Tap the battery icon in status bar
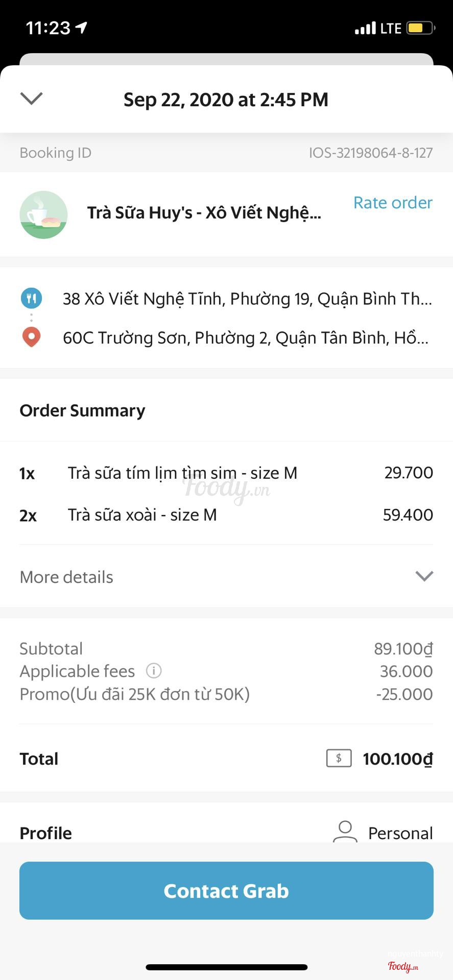 420,28
